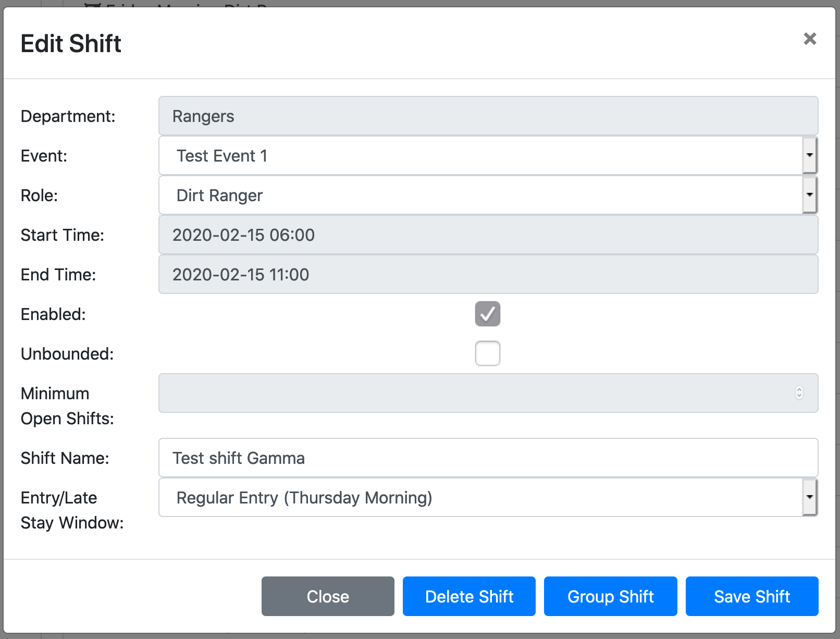
Task: Check the Unbounded checkbox
Action: coord(488,353)
